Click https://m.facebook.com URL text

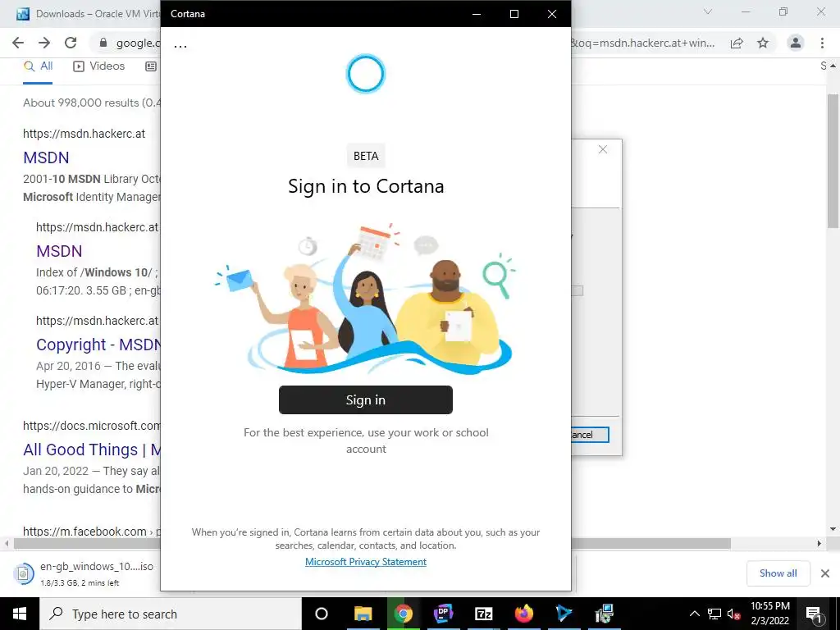click(x=84, y=532)
